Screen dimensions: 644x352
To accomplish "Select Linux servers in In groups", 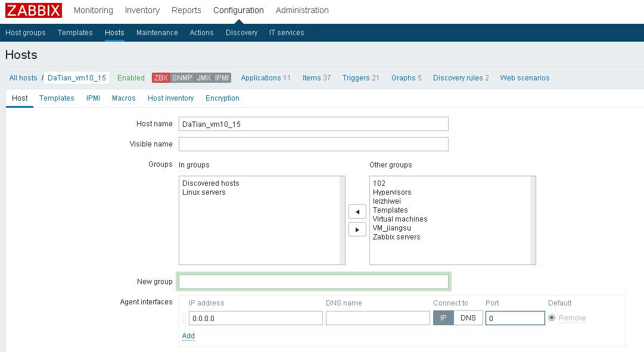I will (x=204, y=192).
